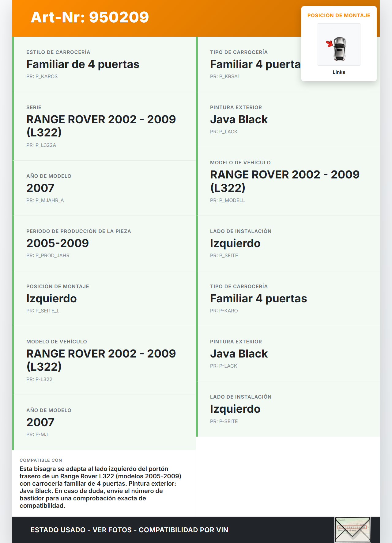Click the car mounting position diagram
Viewport: 392px width, 543px height.
click(339, 44)
